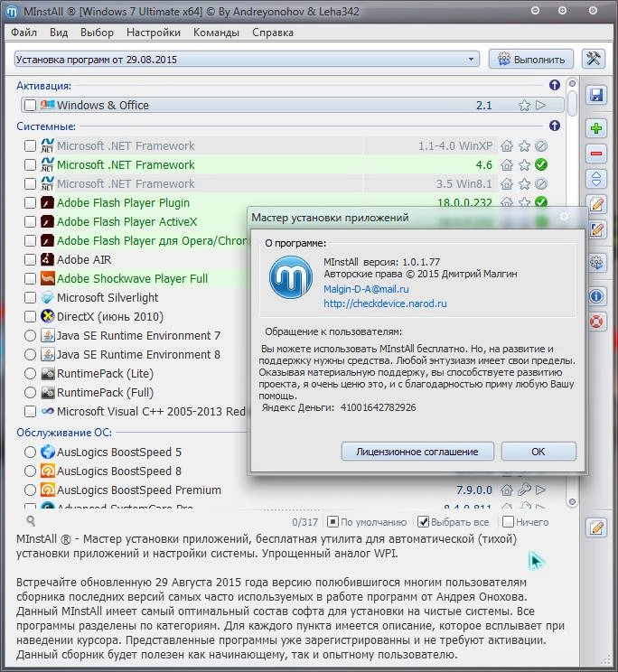
Task: Check the Microsoft .NET Framework 4.6 checkbox
Action: click(30, 165)
